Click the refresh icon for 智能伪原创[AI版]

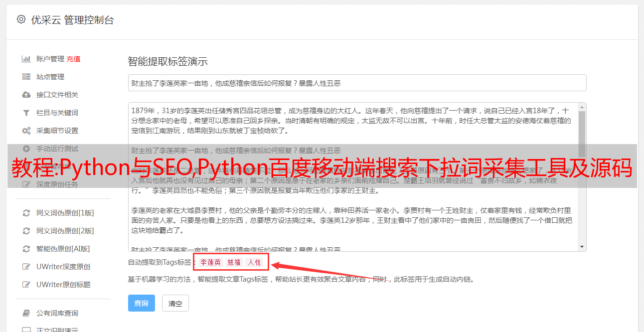(26, 249)
